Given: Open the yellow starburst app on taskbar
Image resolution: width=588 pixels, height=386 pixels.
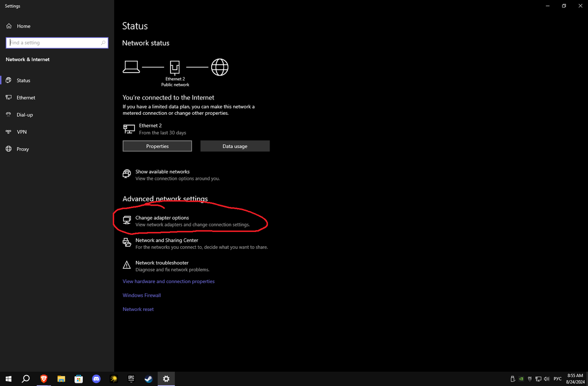Looking at the screenshot, I should (114, 379).
